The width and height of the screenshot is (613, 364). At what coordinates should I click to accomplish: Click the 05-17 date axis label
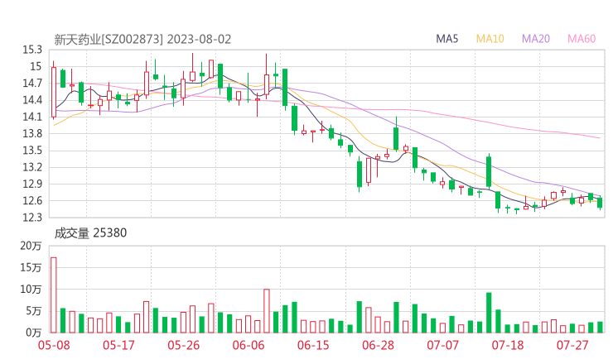pos(118,345)
